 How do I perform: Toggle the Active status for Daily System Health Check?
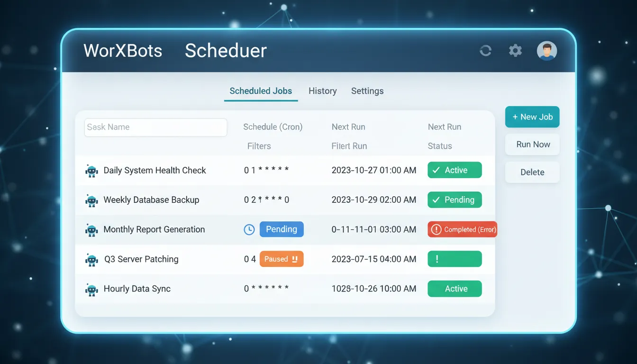[455, 170]
